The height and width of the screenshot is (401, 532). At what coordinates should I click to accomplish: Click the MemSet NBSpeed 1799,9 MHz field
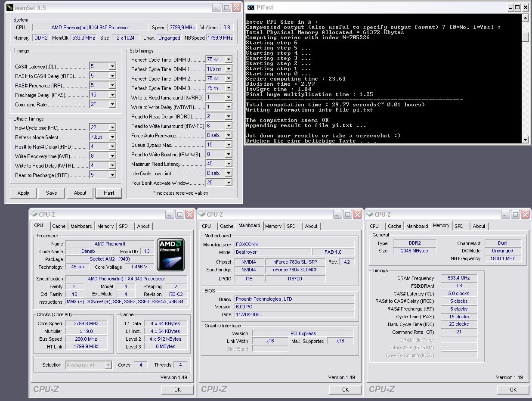pos(221,37)
